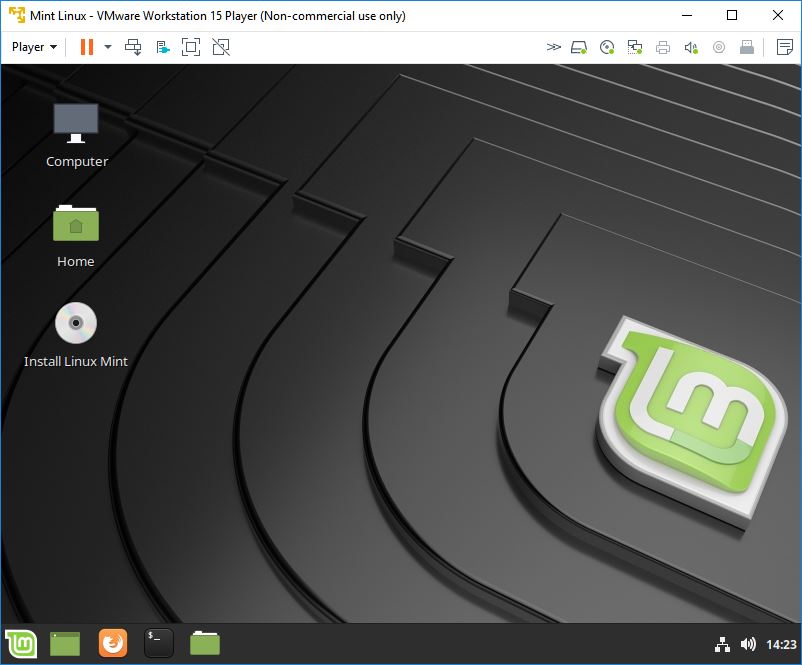The image size is (802, 665).
Task: Launch Firefox from the panel
Action: (x=113, y=642)
